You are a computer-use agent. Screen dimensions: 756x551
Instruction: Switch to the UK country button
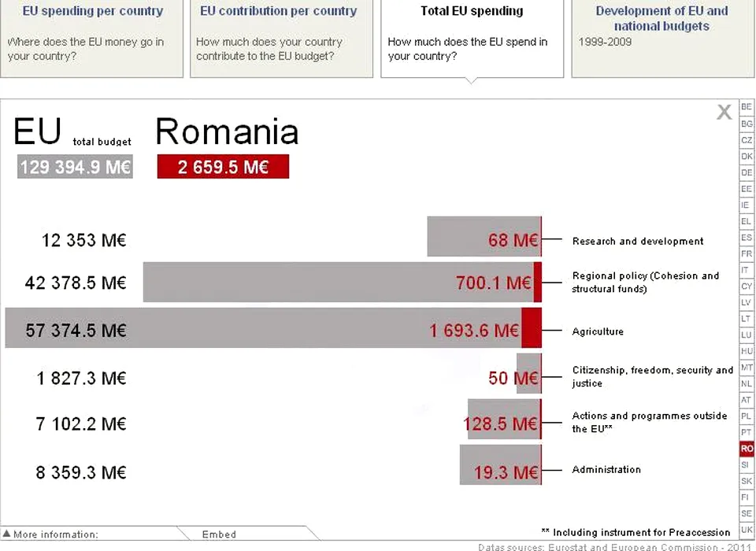coord(747,530)
